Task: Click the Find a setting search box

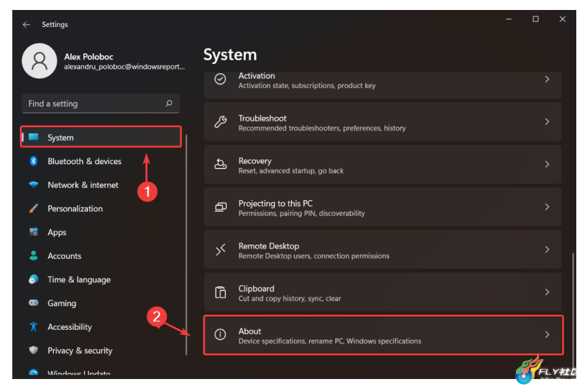Action: 101,103
